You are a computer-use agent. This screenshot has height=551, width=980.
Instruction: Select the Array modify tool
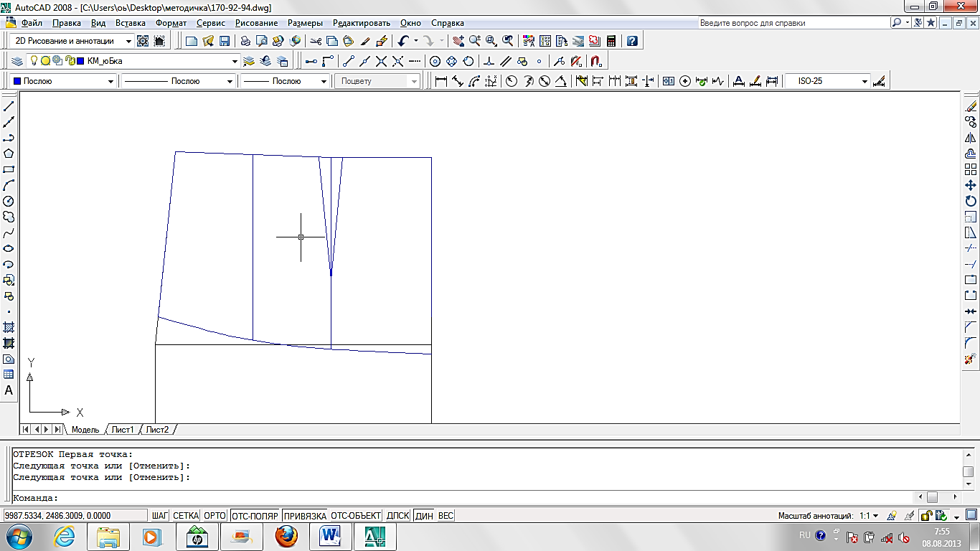(x=971, y=169)
